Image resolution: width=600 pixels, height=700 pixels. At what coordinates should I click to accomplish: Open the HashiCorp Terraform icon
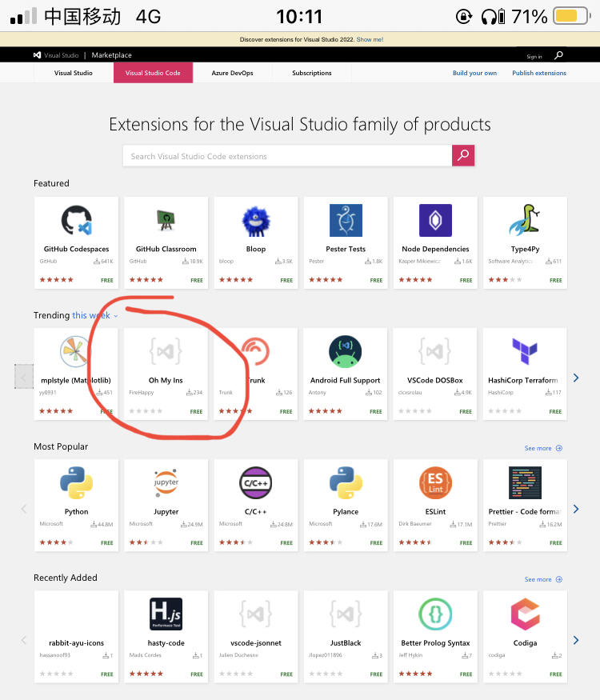click(525, 351)
